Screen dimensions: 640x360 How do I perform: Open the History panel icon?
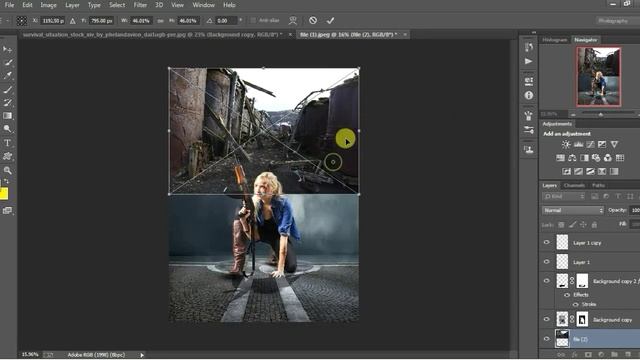point(529,47)
